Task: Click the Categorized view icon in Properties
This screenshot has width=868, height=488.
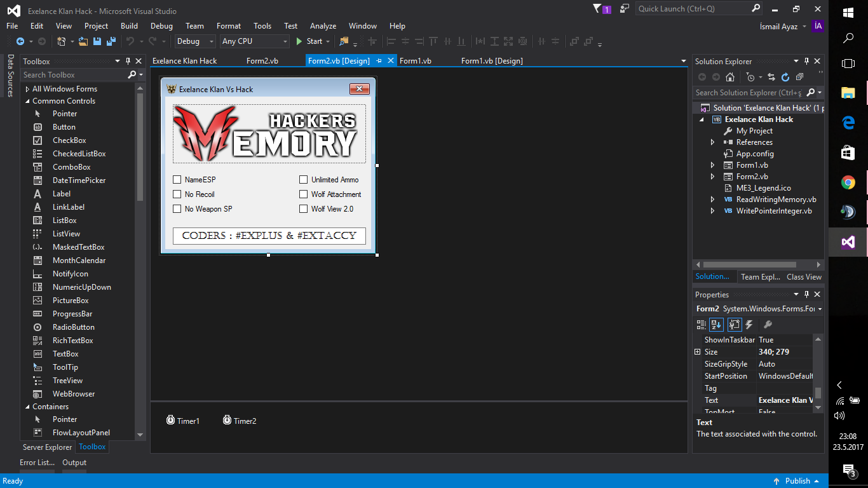Action: click(x=702, y=325)
